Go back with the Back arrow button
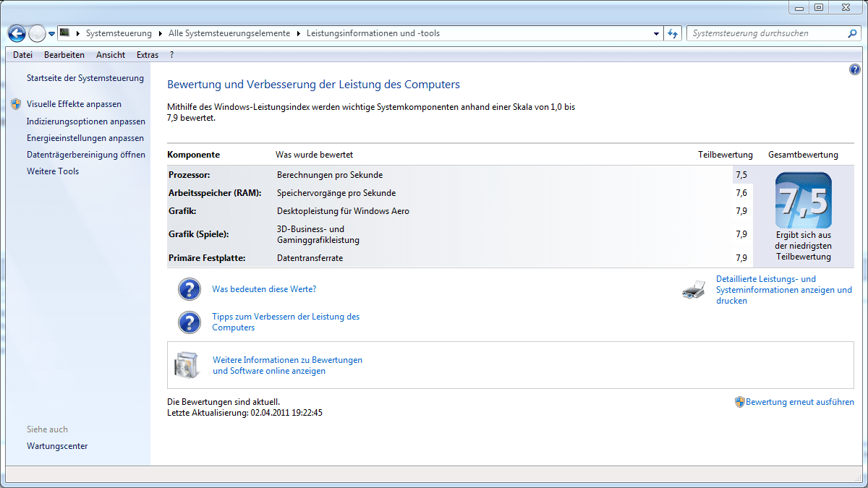 pos(17,33)
